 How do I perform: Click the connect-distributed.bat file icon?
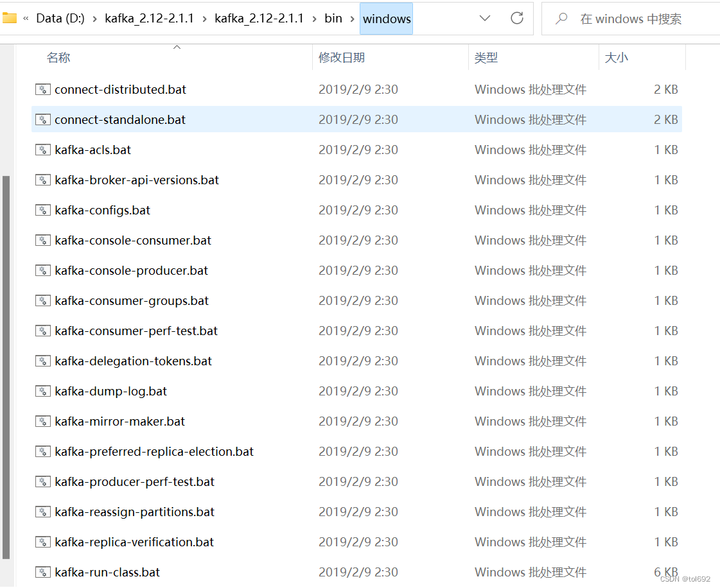42,89
